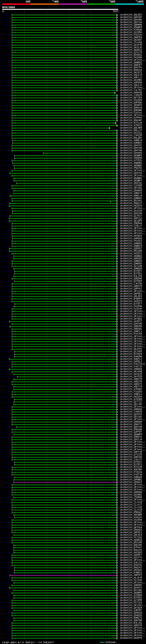This screenshot has height=644, width=146.
Task: Select hit UniRef100_B6T3P9
Action: pos(131,98)
